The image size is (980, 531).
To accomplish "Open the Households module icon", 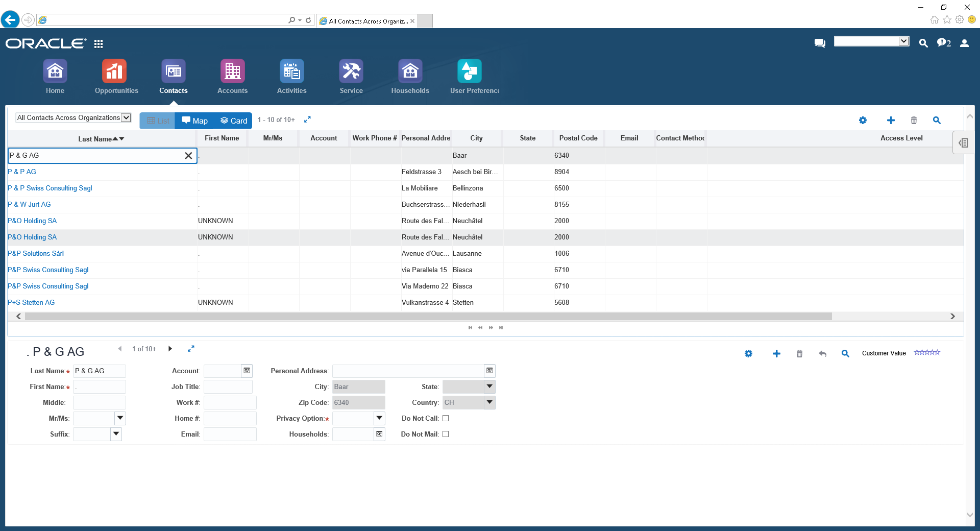I will click(410, 71).
